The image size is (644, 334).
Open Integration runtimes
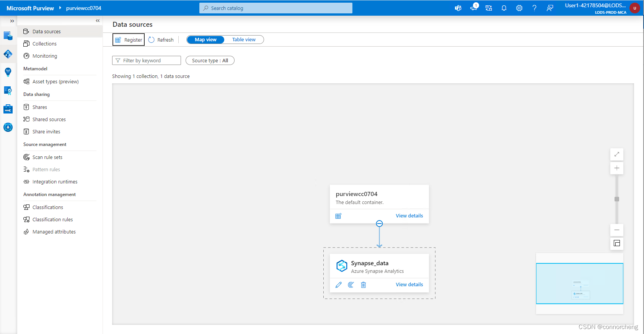point(60,182)
